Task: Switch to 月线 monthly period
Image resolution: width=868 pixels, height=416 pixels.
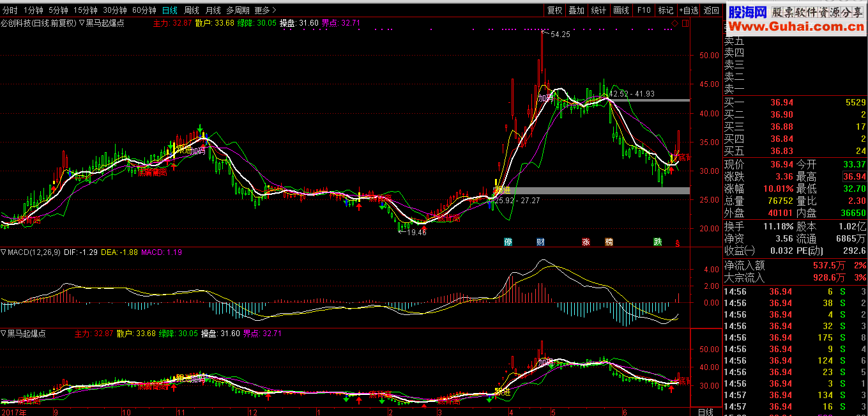Action: pos(213,10)
